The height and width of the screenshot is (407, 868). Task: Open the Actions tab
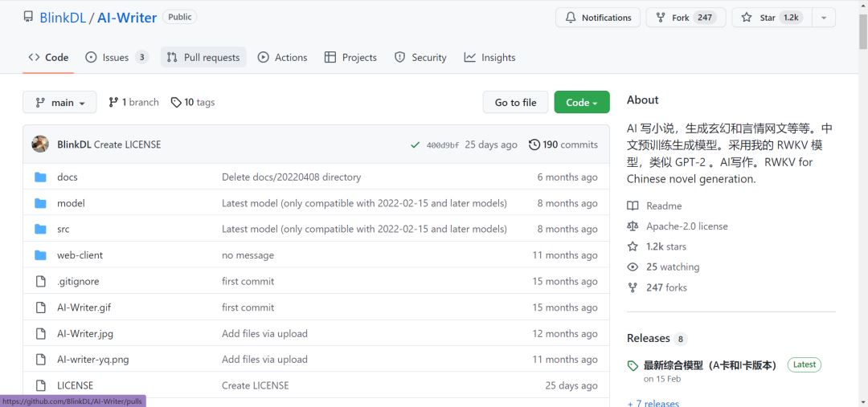click(282, 58)
